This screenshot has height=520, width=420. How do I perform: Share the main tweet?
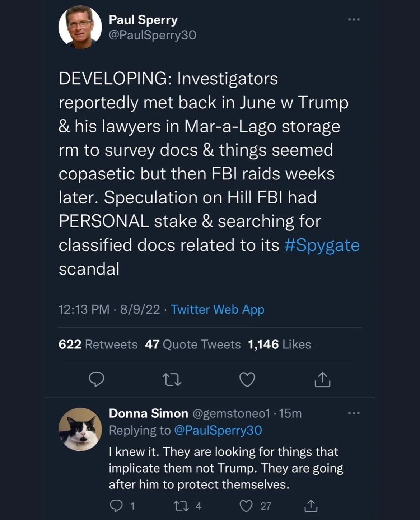point(322,379)
